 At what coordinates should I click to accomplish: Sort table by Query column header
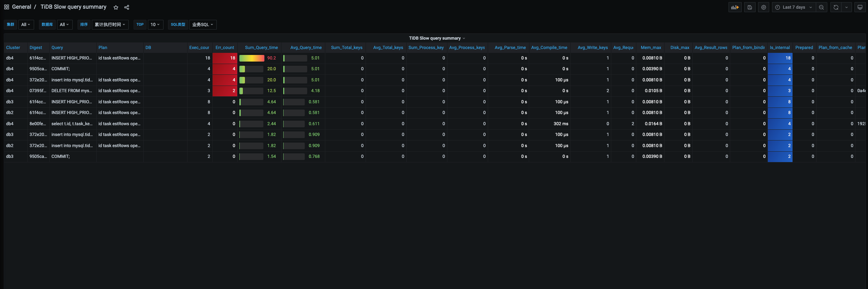pyautogui.click(x=57, y=48)
